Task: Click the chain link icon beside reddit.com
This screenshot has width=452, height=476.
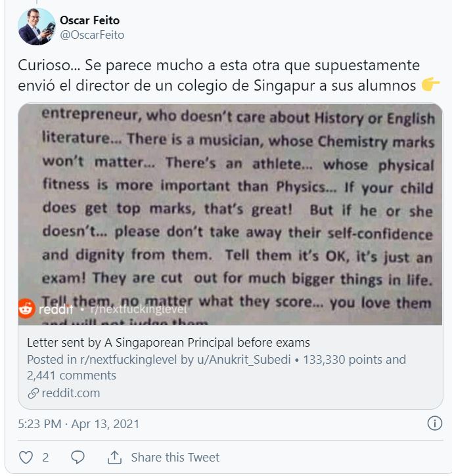Action: coord(33,393)
